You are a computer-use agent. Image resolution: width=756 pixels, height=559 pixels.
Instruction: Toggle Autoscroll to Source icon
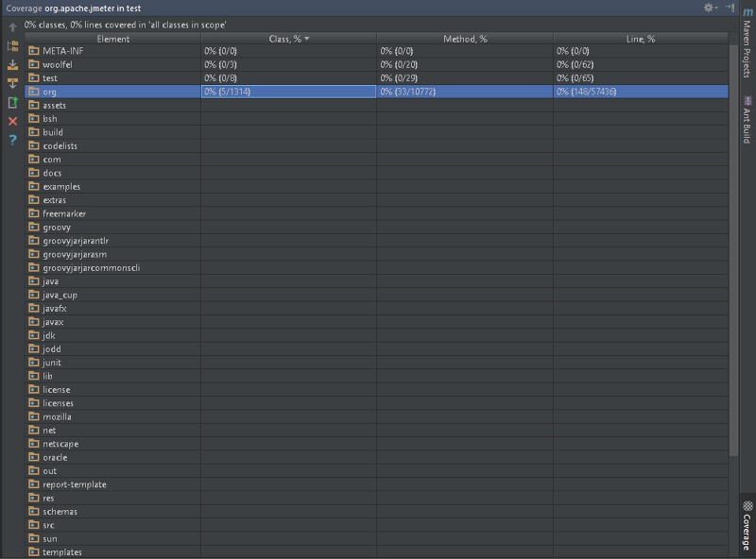tap(13, 64)
